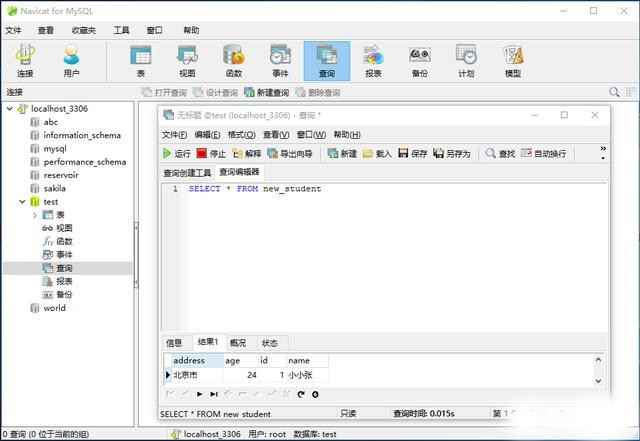640x441 pixels.
Task: Open the 用户 (User) toolbar icon
Action: (71, 60)
